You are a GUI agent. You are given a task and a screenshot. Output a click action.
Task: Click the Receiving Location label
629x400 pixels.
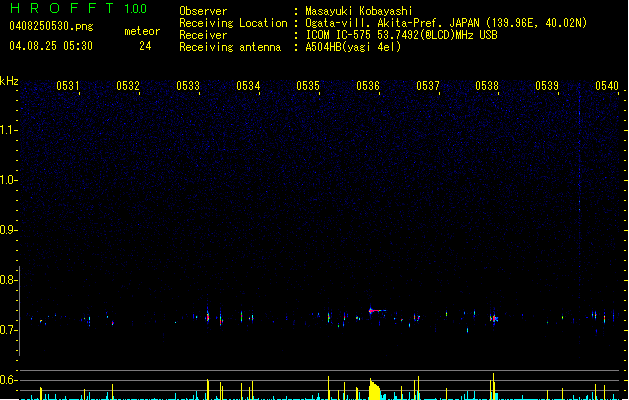[233, 23]
